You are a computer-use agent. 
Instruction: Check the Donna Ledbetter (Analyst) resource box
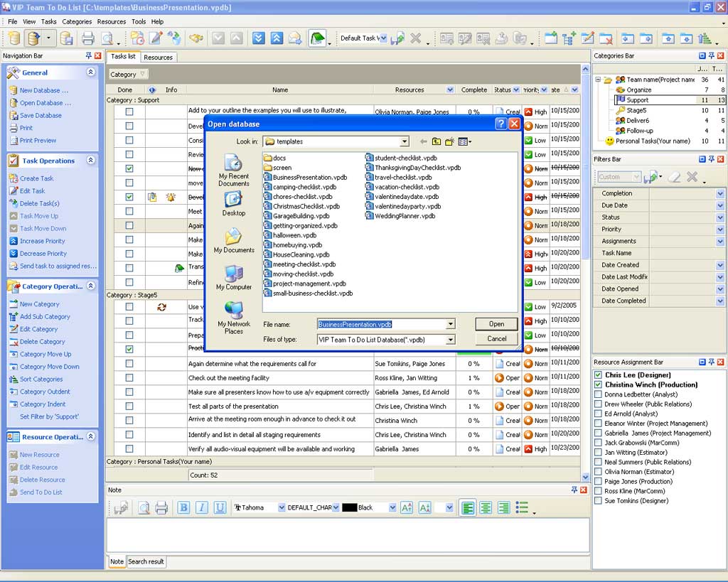598,394
